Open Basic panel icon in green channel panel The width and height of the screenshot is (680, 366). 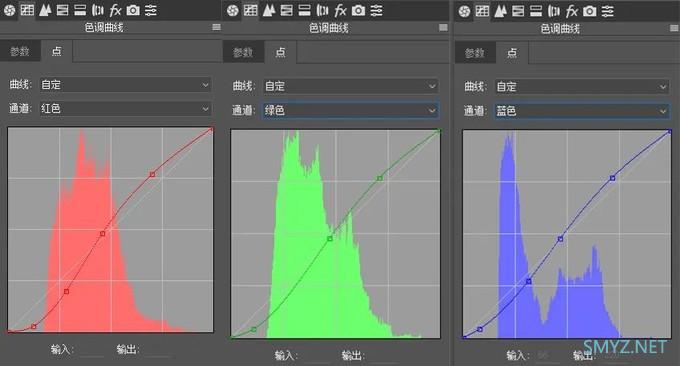pyautogui.click(x=233, y=10)
